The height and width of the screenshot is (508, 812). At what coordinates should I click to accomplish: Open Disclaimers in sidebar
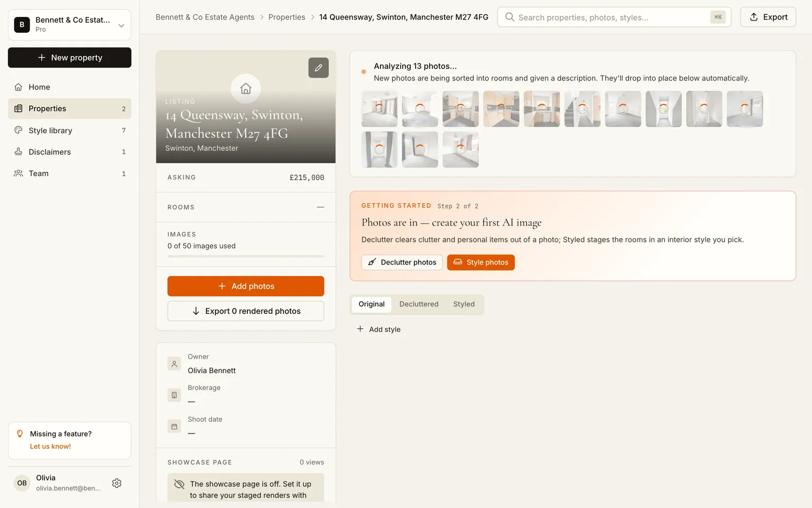pyautogui.click(x=69, y=152)
